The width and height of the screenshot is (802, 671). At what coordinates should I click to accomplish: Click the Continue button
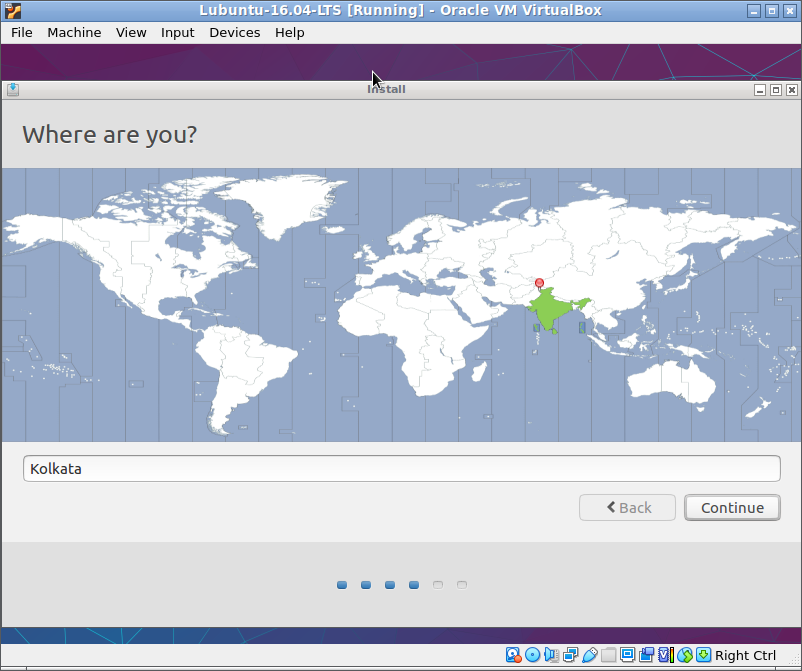(732, 507)
